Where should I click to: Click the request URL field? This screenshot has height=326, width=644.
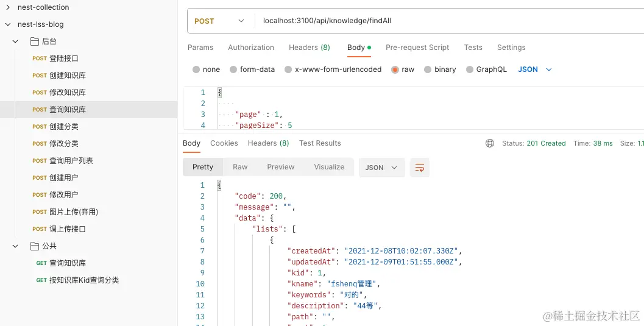tap(449, 21)
